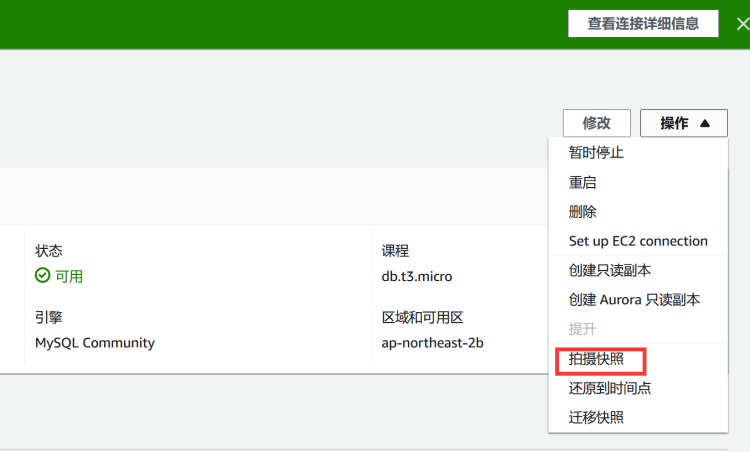Screen dimensions: 750x452
Task: Dismiss the green banner with the X icon
Action: [741, 24]
